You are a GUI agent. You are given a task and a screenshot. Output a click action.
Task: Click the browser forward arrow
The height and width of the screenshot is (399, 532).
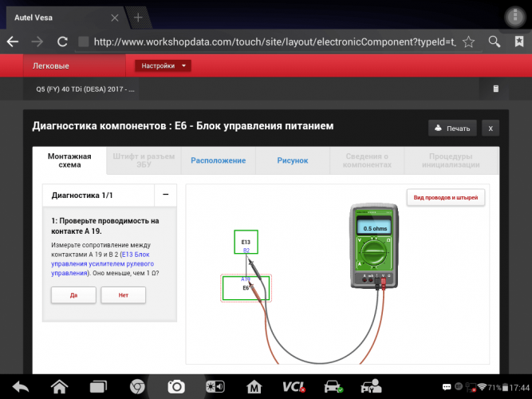coord(37,41)
